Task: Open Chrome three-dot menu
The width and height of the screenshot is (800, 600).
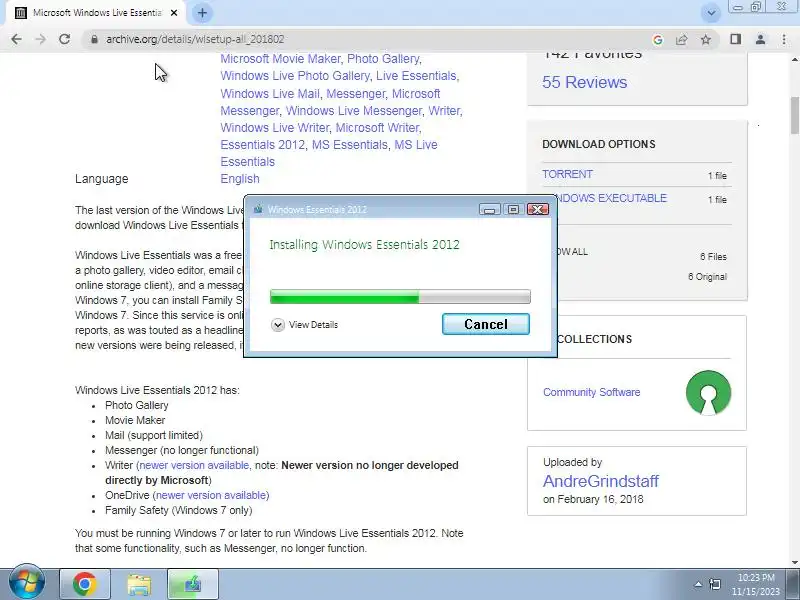Action: [784, 39]
